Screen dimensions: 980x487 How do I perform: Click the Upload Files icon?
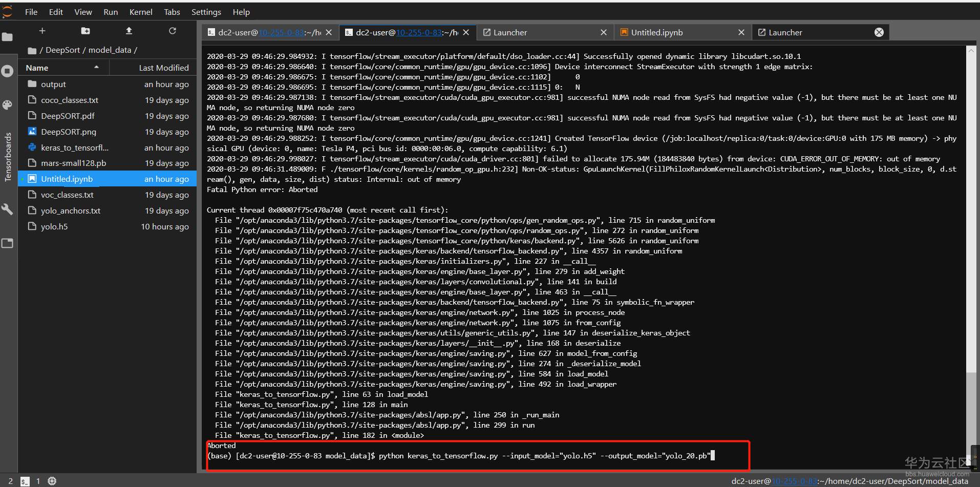pyautogui.click(x=129, y=31)
